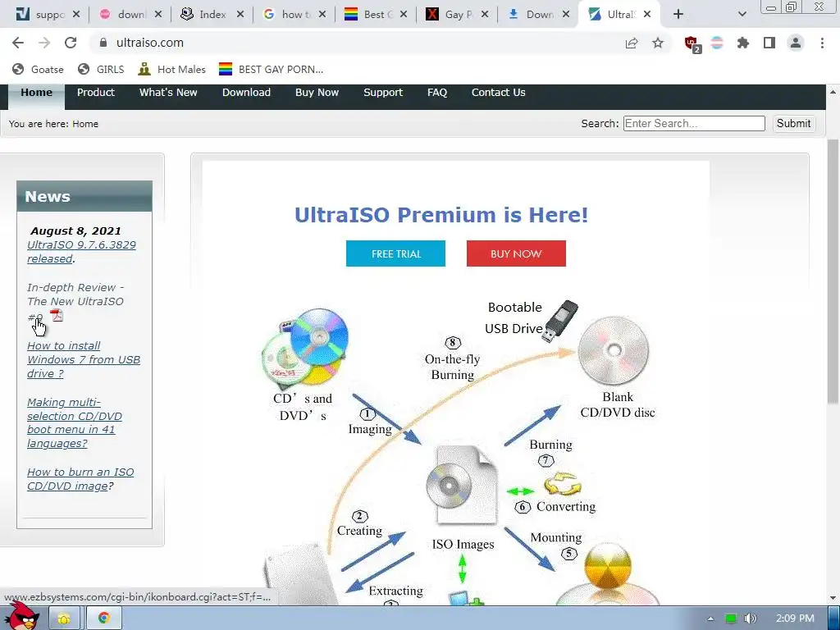
Task: Click the browser forward arrow
Action: 44,43
